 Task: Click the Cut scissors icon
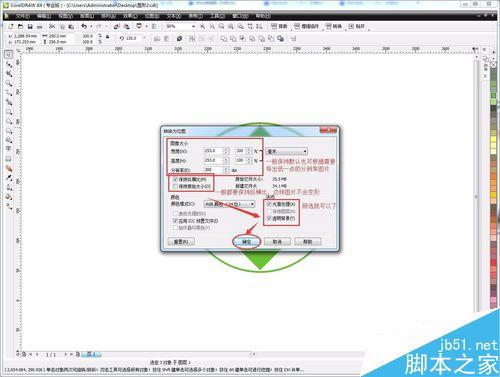pyautogui.click(x=52, y=26)
